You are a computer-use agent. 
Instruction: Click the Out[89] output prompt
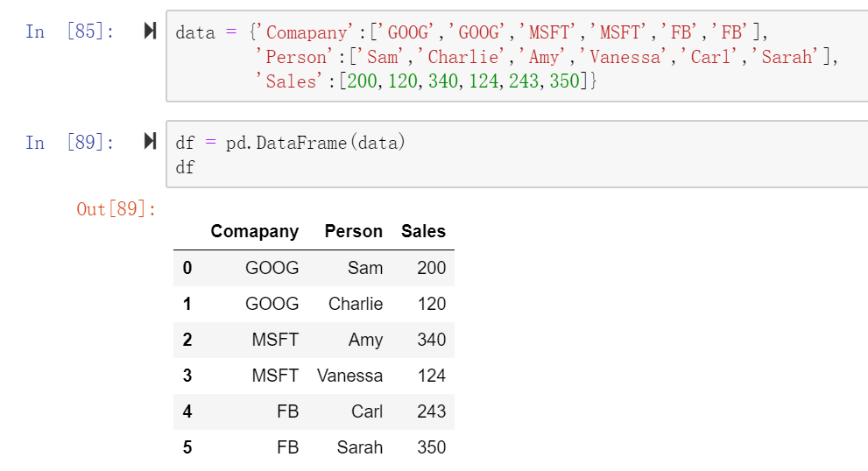pyautogui.click(x=116, y=209)
